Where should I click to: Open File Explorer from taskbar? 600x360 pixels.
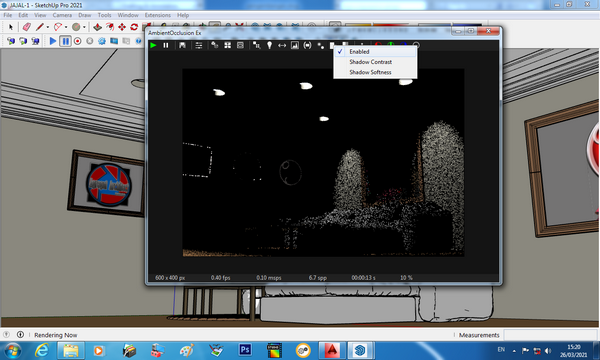click(x=71, y=350)
